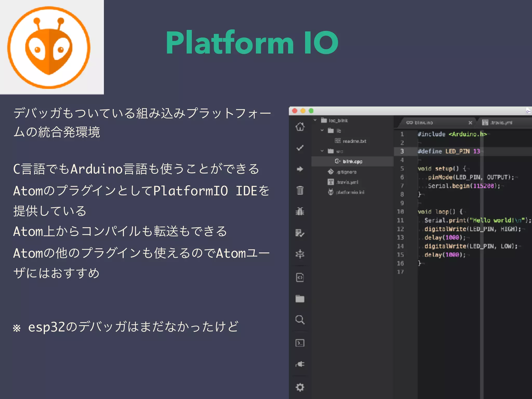532x399 pixels.
Task: Open Serial Monitor plug icon
Action: click(x=300, y=364)
